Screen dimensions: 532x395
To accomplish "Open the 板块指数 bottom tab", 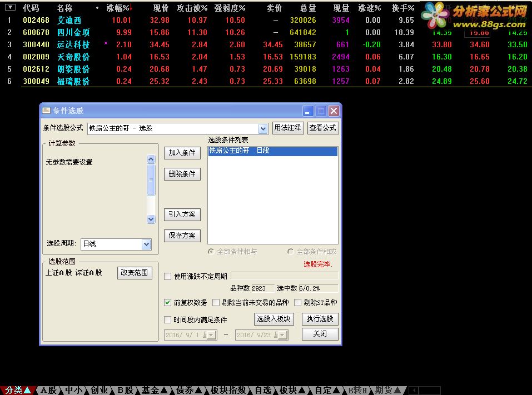I will (x=228, y=390).
